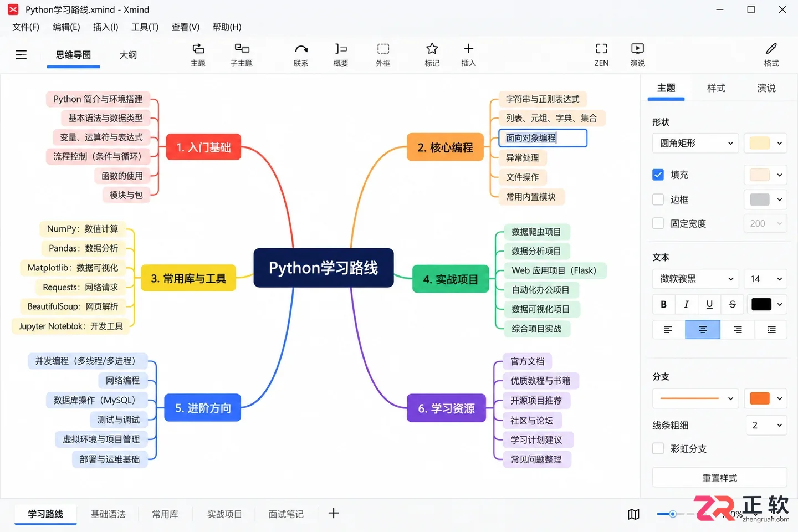Open the font size 14 dropdown

click(x=766, y=279)
